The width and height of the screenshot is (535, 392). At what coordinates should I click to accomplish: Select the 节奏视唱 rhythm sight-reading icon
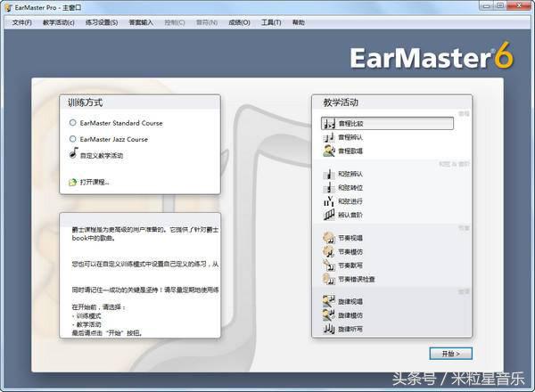click(329, 238)
